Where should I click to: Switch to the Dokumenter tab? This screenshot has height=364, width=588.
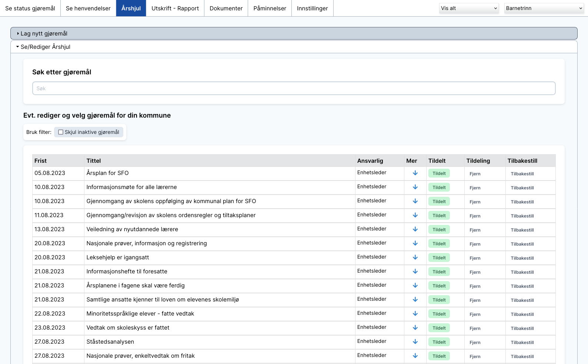coord(226,8)
